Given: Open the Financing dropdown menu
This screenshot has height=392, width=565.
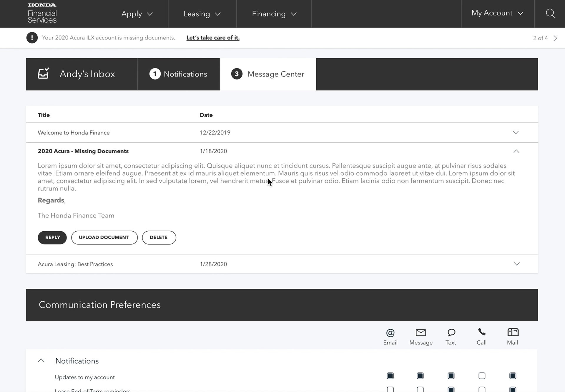Looking at the screenshot, I should click(x=274, y=14).
